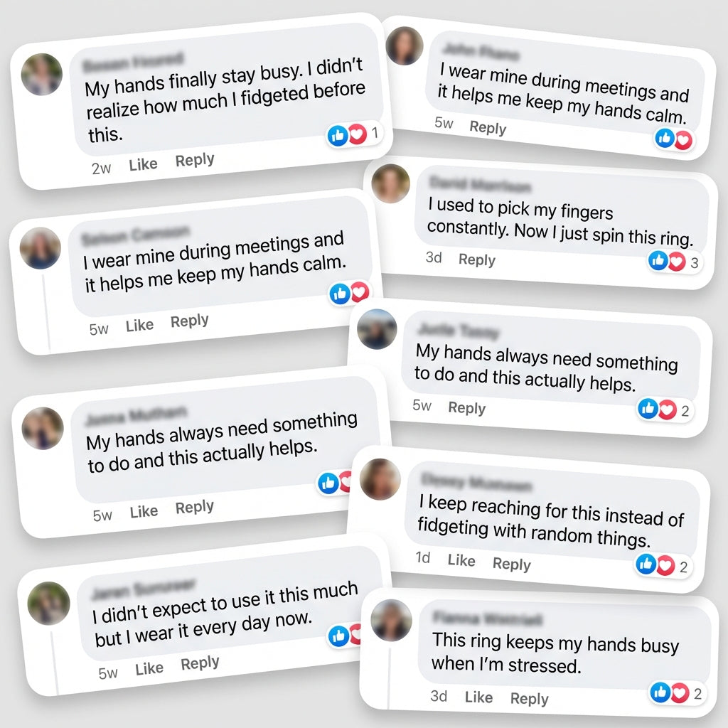The height and width of the screenshot is (728, 728).
Task: Reply to the "hands finally stay busy" comment
Action: click(195, 161)
